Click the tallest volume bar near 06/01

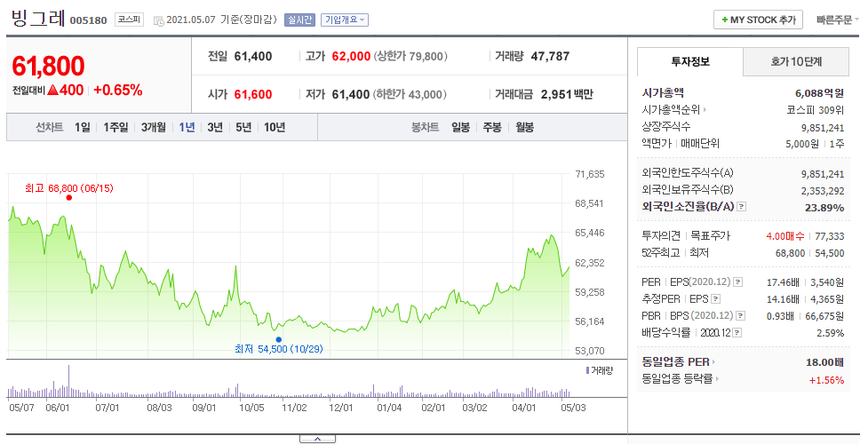pyautogui.click(x=68, y=381)
